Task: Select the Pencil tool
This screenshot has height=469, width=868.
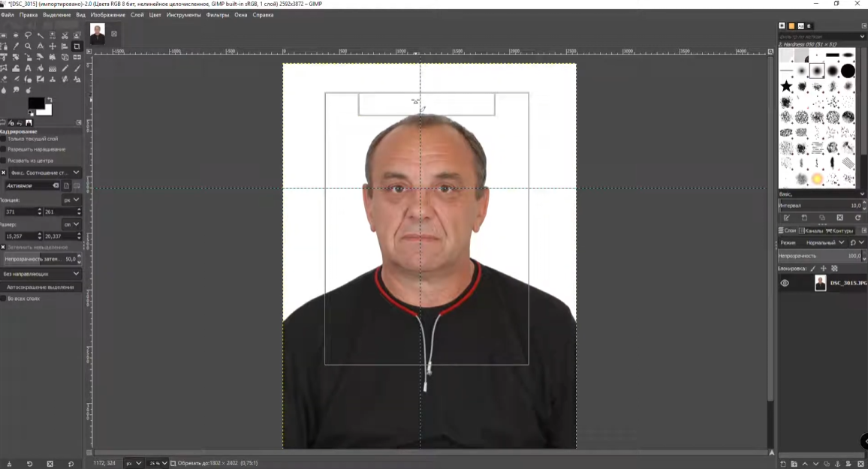Action: point(65,68)
